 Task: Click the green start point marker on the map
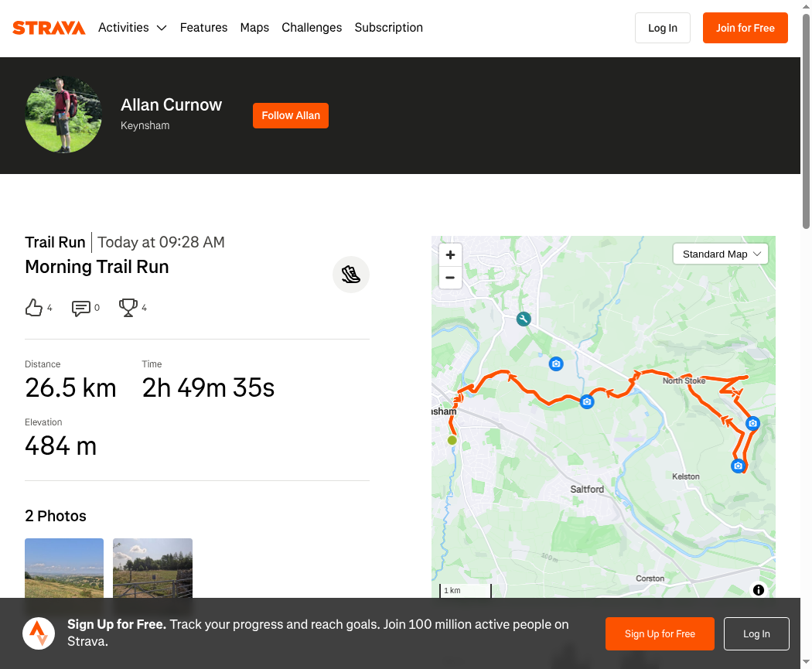452,440
